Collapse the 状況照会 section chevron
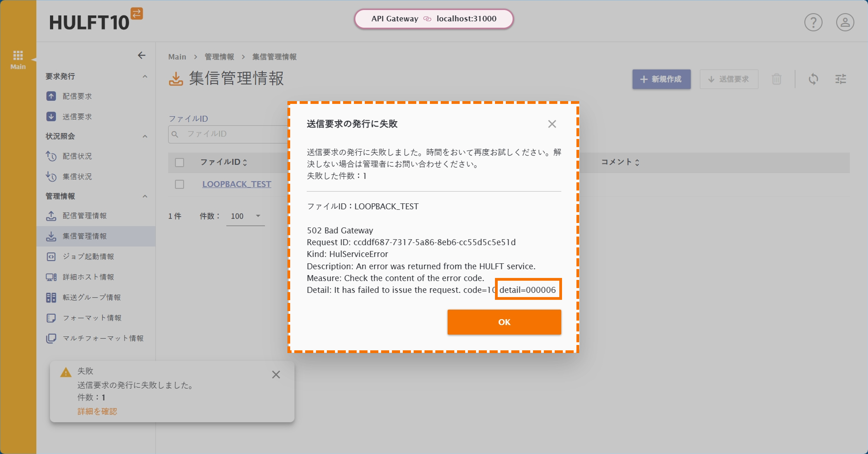 click(145, 136)
